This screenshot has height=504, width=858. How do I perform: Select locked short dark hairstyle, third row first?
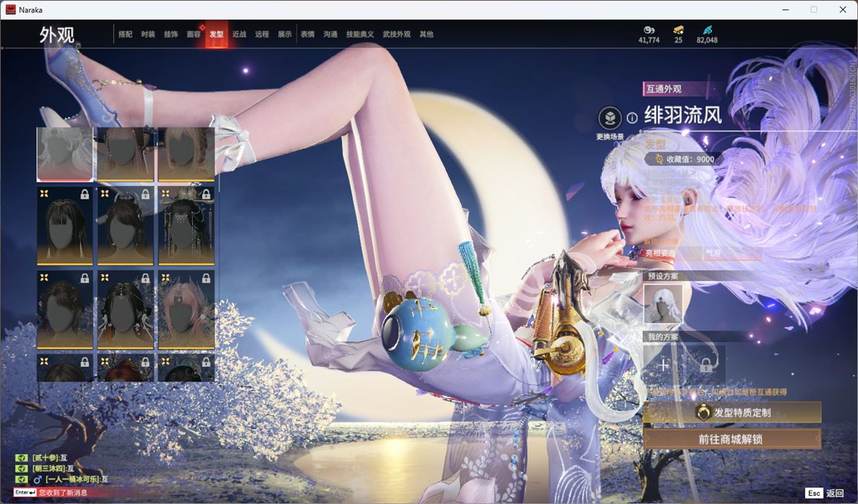pos(65,310)
